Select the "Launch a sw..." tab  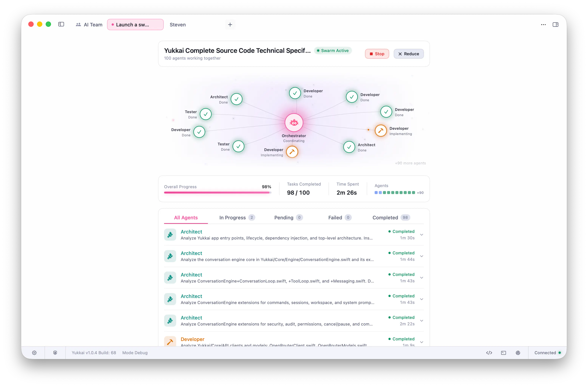point(135,25)
